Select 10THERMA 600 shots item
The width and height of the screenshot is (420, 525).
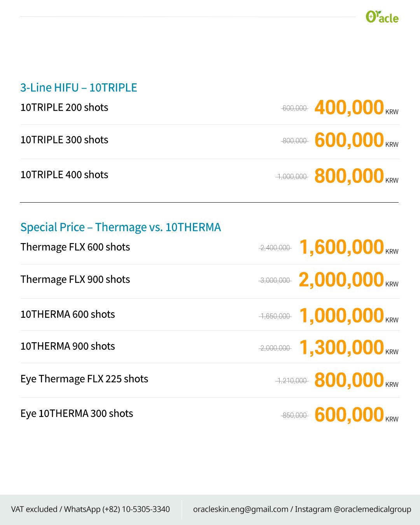68,314
